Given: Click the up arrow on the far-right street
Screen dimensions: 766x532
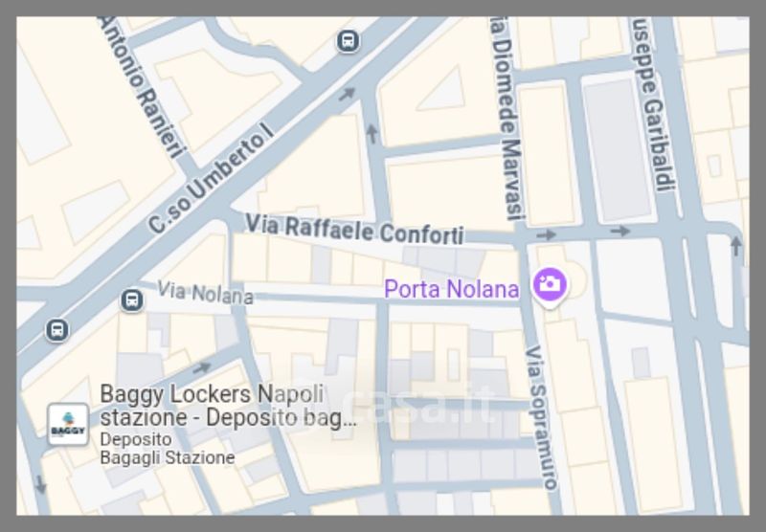Looking at the screenshot, I should pos(735,246).
